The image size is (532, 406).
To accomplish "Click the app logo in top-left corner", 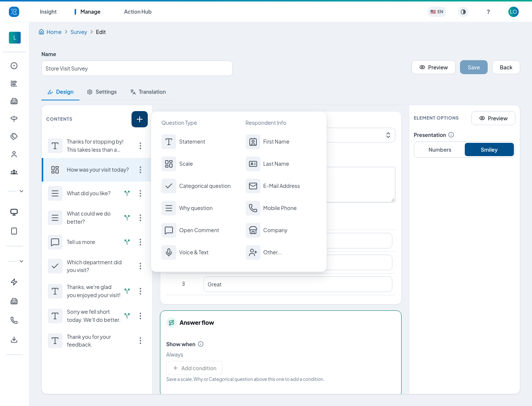I will click(14, 12).
